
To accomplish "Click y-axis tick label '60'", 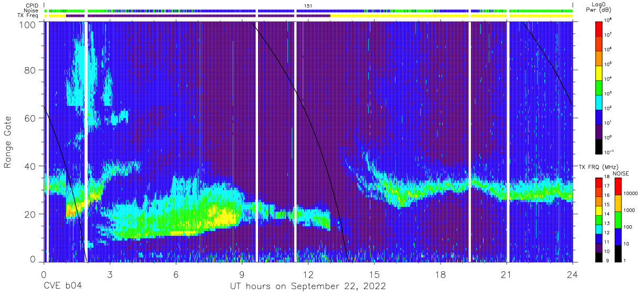I will [x=30, y=118].
